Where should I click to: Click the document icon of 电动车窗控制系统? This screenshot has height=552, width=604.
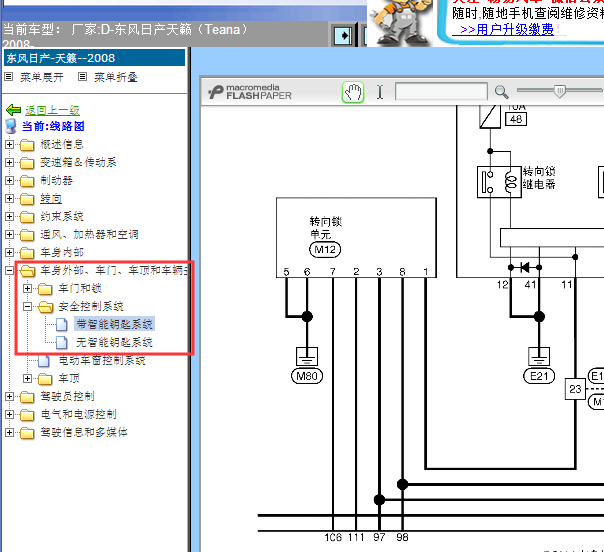[44, 361]
